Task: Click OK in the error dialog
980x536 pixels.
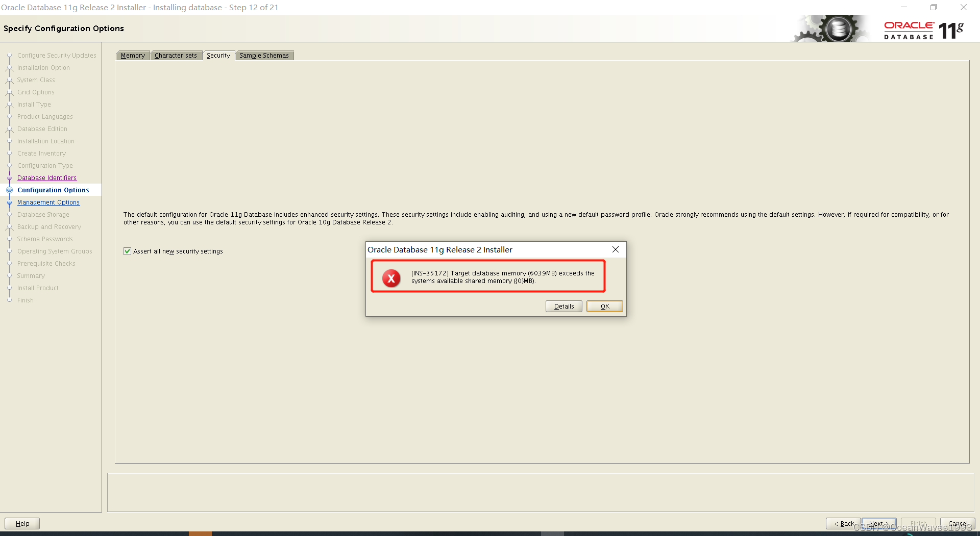Action: tap(604, 306)
